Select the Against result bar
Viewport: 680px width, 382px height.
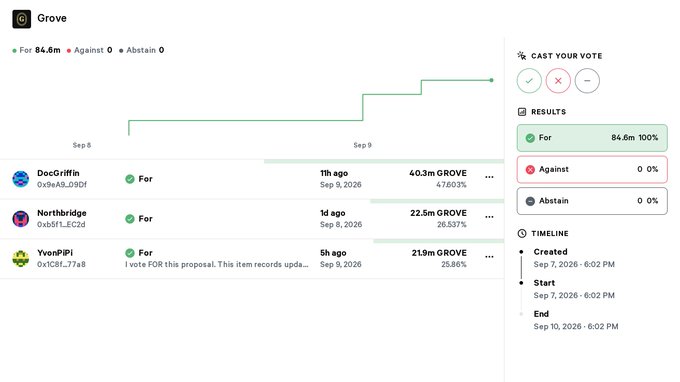click(x=592, y=170)
